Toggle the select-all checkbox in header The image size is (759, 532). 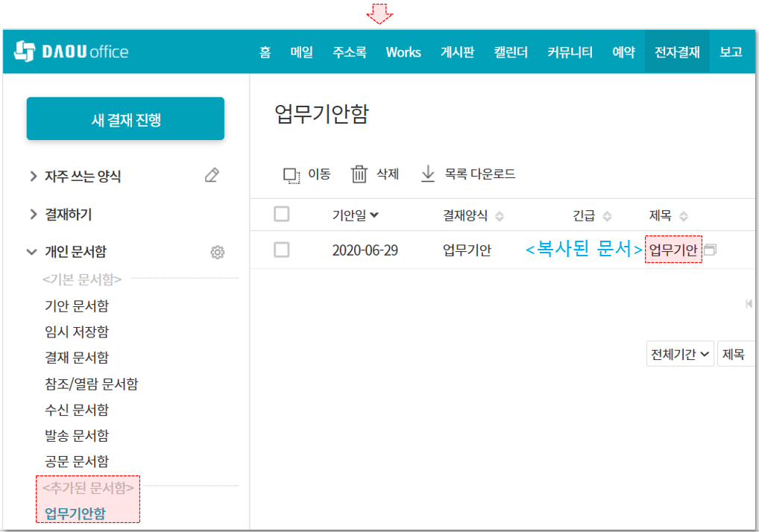click(282, 215)
